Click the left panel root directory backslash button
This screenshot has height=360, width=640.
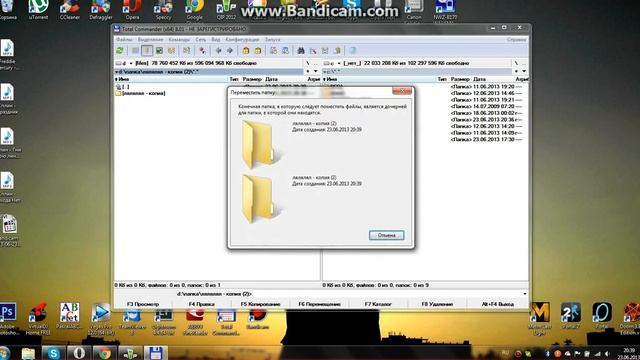point(308,63)
